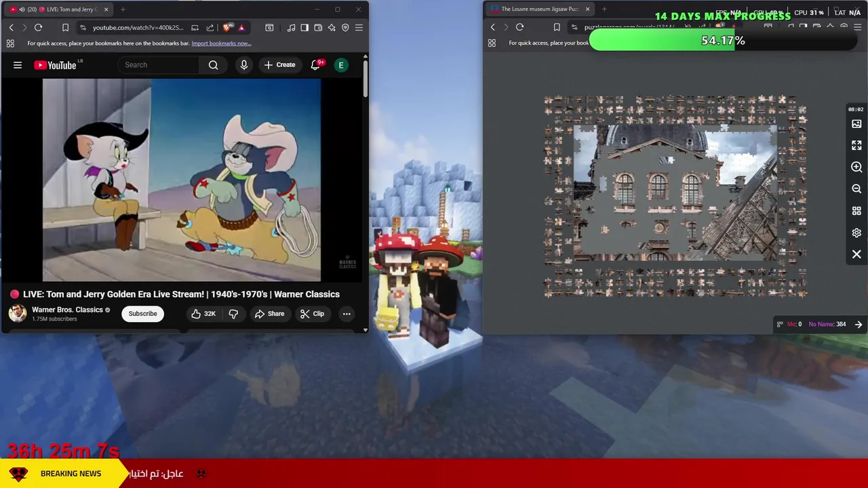This screenshot has width=868, height=488.
Task: Select the LIVE: Tom and Jerry tab
Action: (58, 9)
